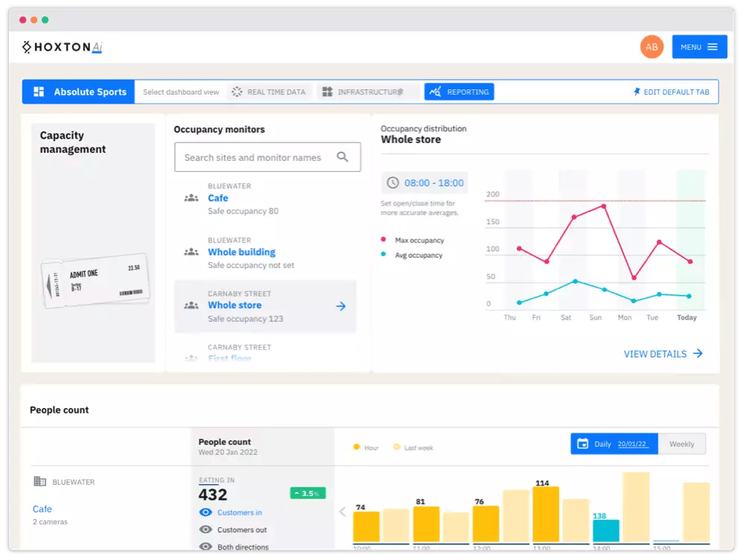
Task: Toggle the Customers in eye icon
Action: tap(206, 512)
